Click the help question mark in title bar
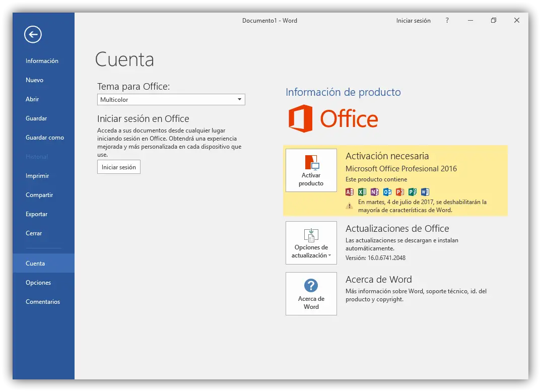 [x=447, y=20]
